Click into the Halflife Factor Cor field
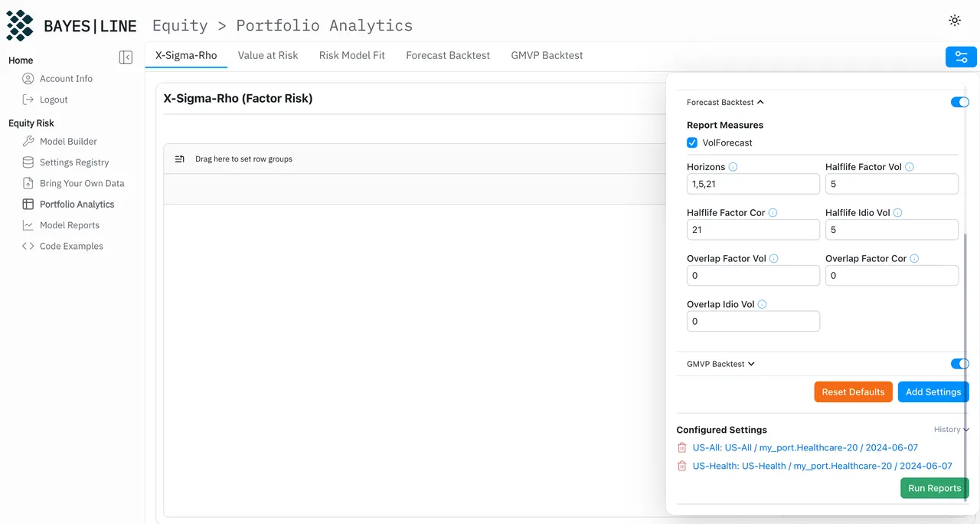Viewport: 980px width, 524px height. tap(753, 230)
